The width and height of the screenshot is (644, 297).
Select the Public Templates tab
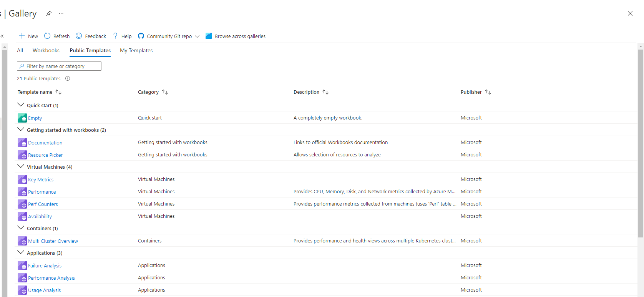tap(90, 50)
